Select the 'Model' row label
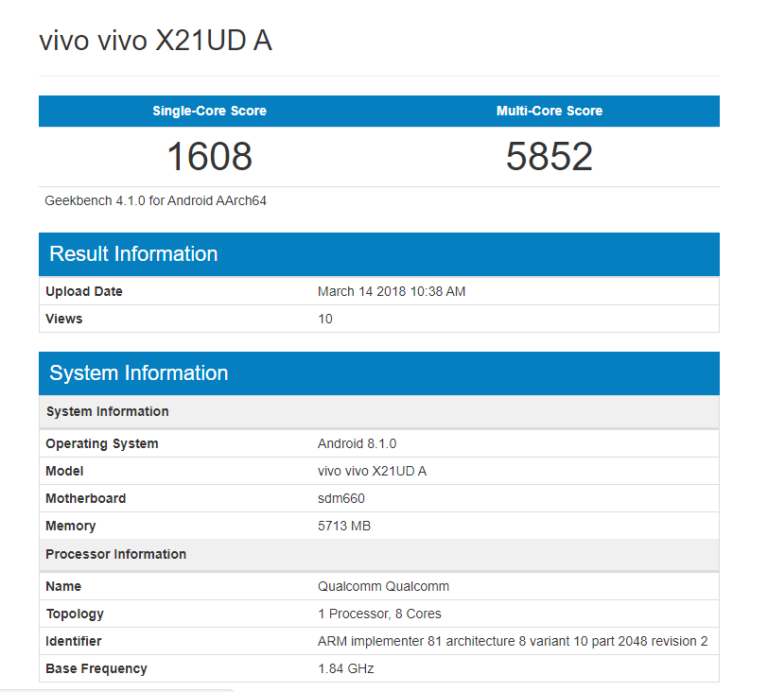 tap(64, 471)
